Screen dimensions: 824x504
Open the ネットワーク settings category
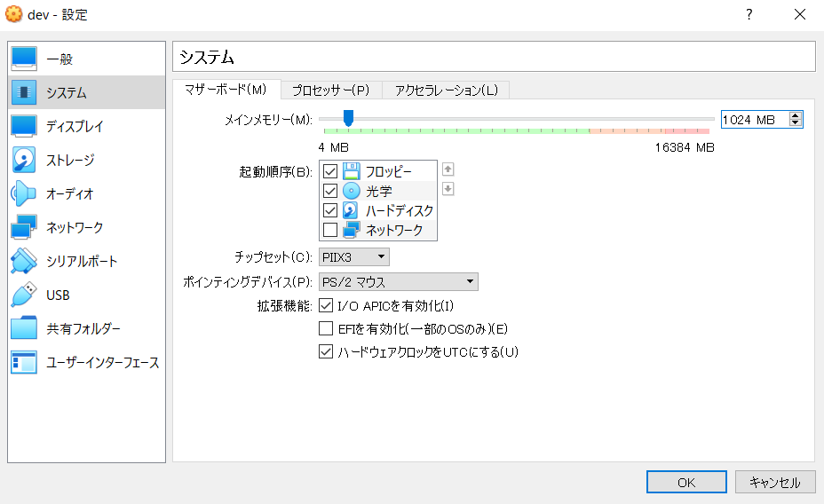click(87, 227)
